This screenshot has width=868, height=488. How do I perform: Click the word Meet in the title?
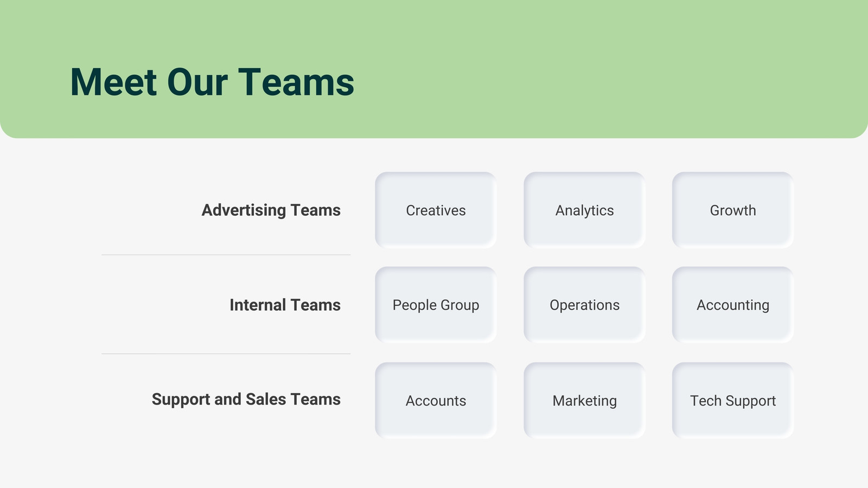pos(114,82)
